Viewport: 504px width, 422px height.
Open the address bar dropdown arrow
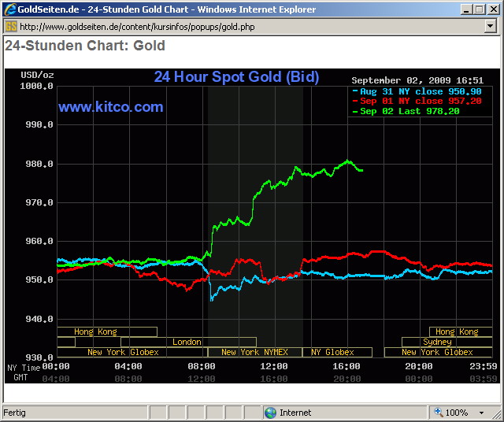coord(490,26)
